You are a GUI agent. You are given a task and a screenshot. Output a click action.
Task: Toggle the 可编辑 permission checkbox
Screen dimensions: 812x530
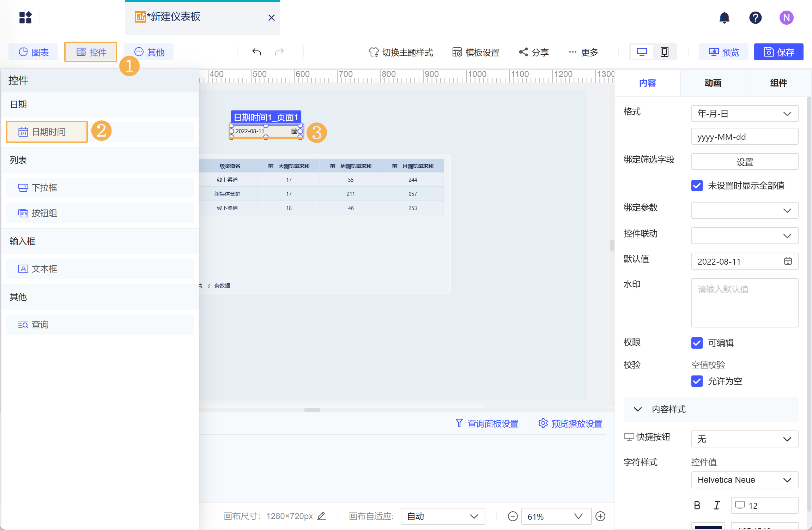coord(697,343)
